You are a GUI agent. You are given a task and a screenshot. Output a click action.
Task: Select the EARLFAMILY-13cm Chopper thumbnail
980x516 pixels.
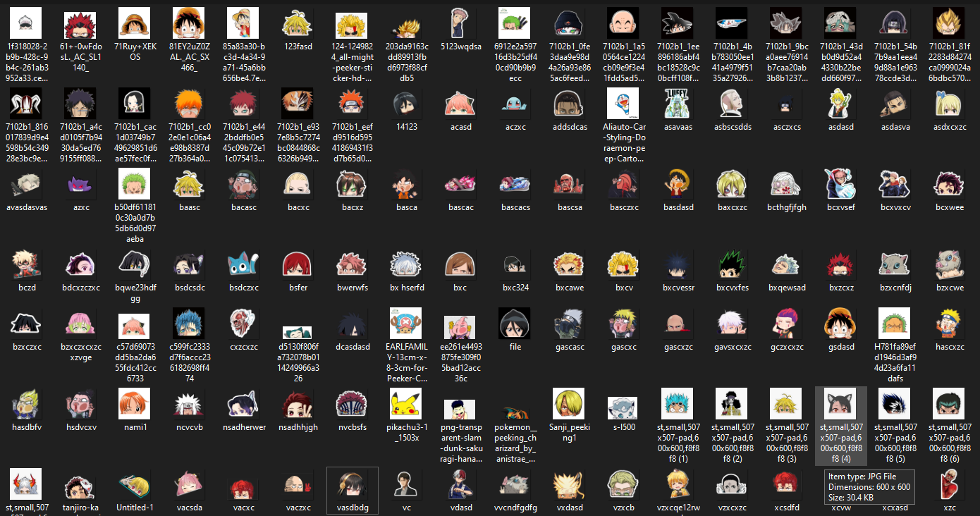pyautogui.click(x=405, y=324)
